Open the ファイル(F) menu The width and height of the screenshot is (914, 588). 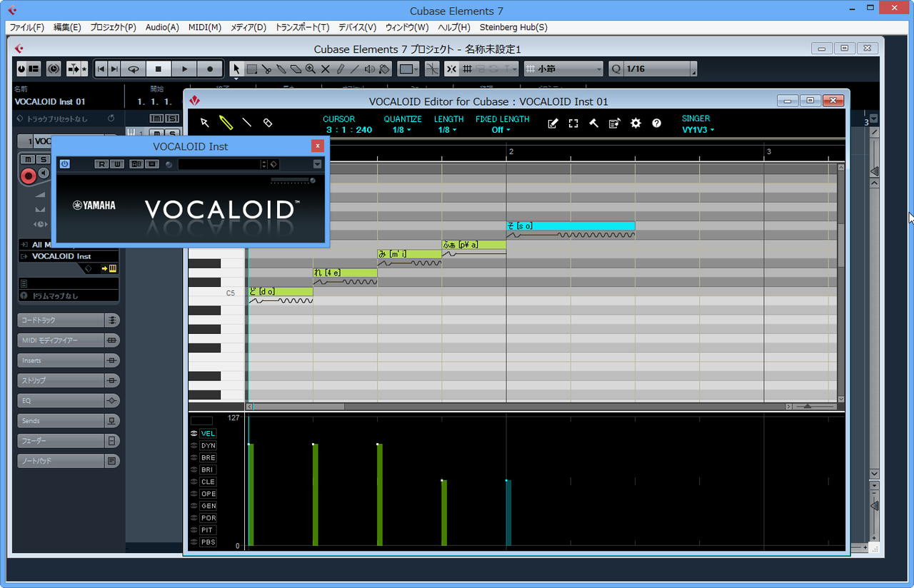click(x=26, y=27)
